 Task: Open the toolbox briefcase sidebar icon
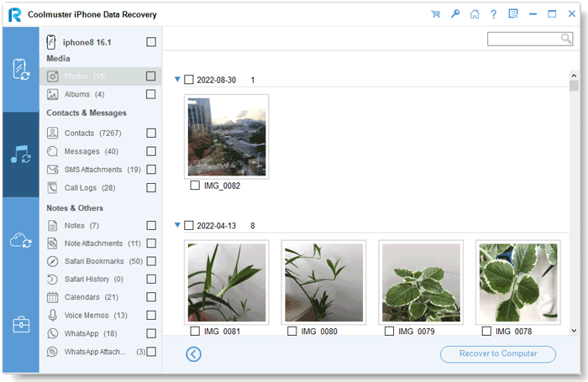pyautogui.click(x=21, y=324)
